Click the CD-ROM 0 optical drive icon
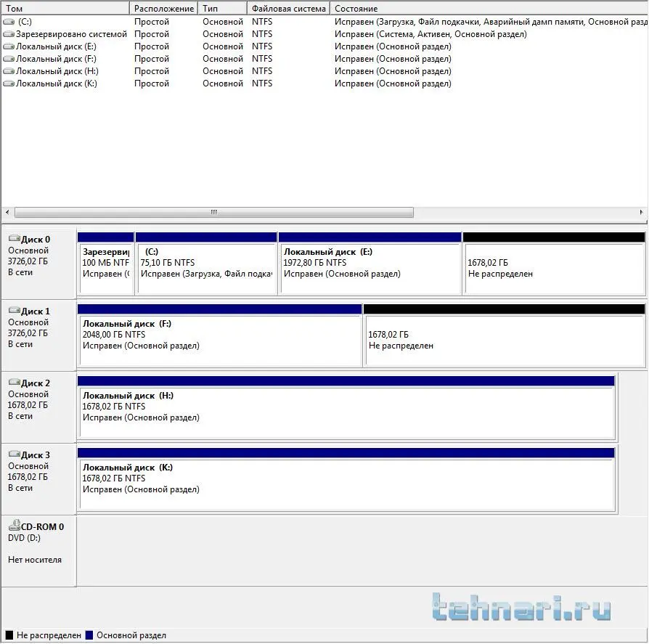Image resolution: width=649 pixels, height=644 pixels. point(14,525)
